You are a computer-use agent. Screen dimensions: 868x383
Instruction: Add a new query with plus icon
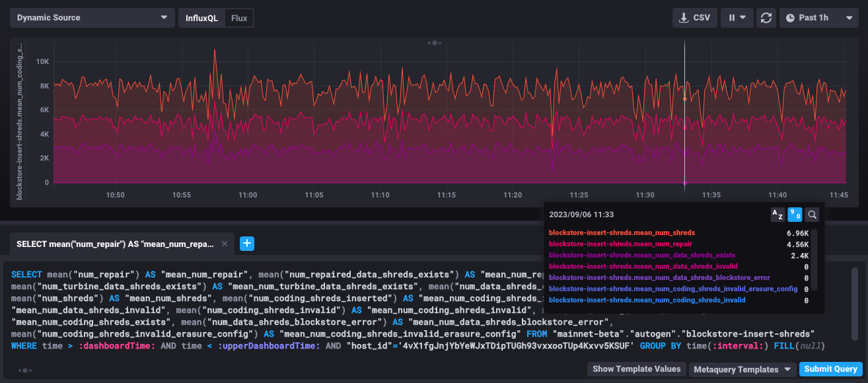coord(247,244)
